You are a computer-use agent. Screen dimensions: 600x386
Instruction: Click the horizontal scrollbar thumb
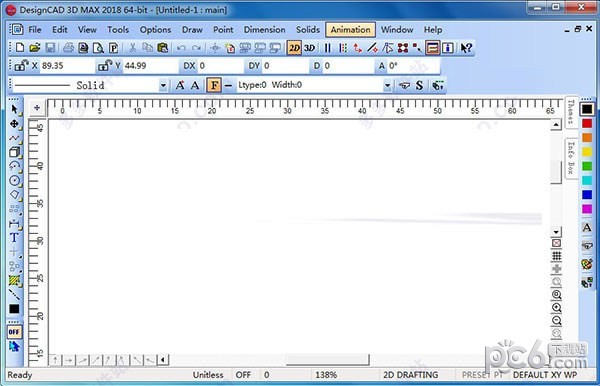tap(328, 360)
